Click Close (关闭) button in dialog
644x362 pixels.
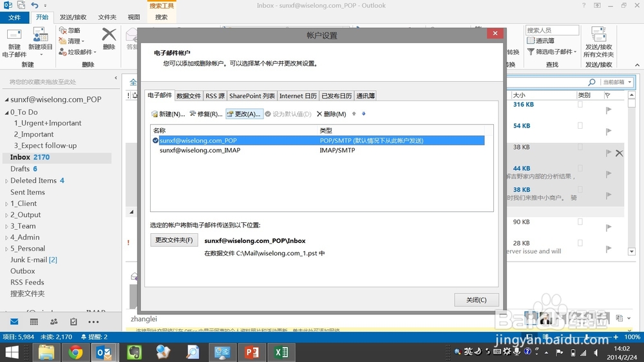(x=477, y=300)
